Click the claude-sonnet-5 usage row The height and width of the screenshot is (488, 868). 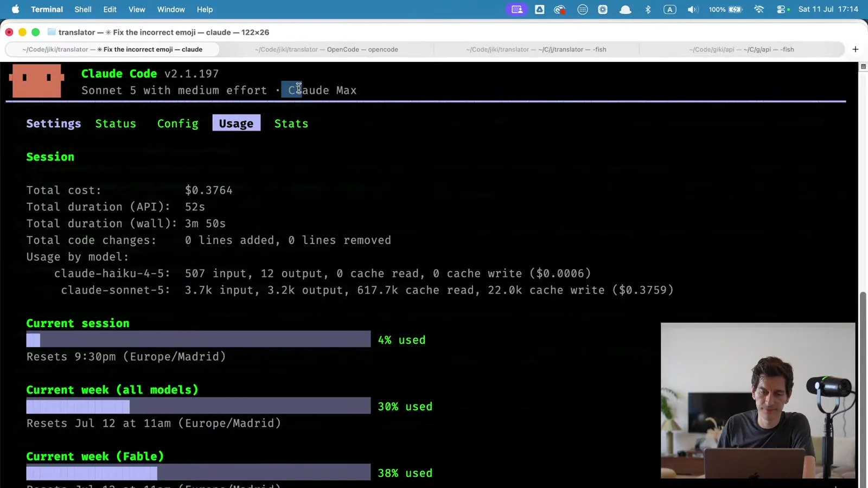click(x=367, y=290)
